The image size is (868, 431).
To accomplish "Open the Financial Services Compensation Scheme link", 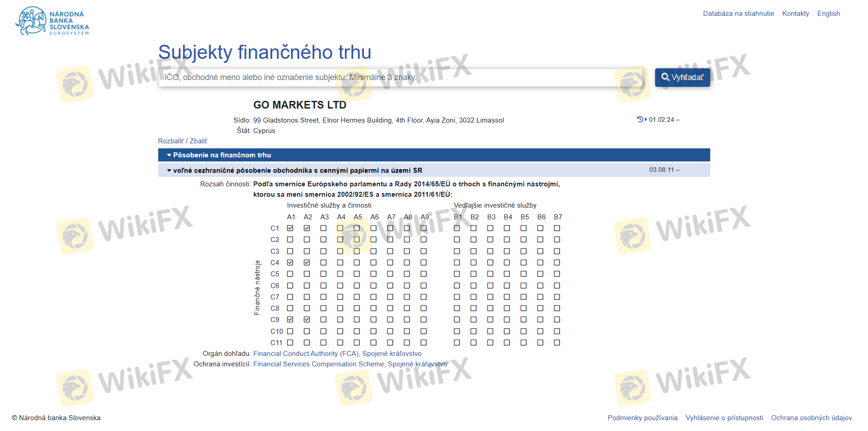I will tap(319, 364).
